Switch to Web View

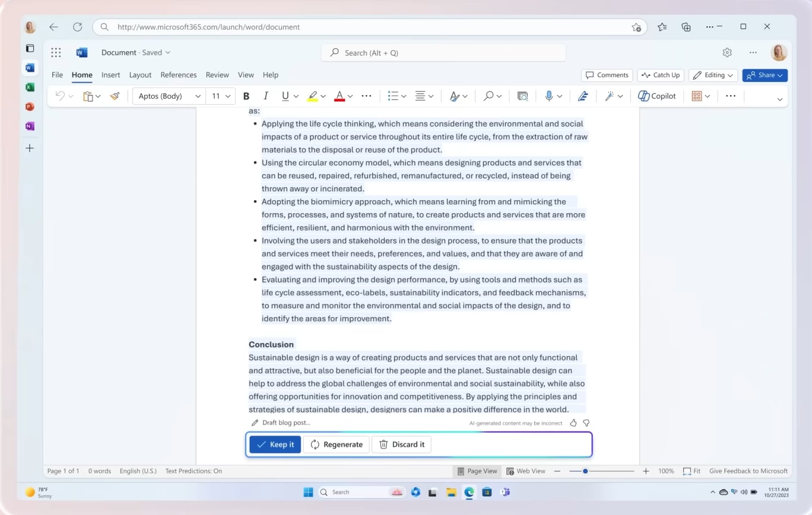[x=526, y=471]
